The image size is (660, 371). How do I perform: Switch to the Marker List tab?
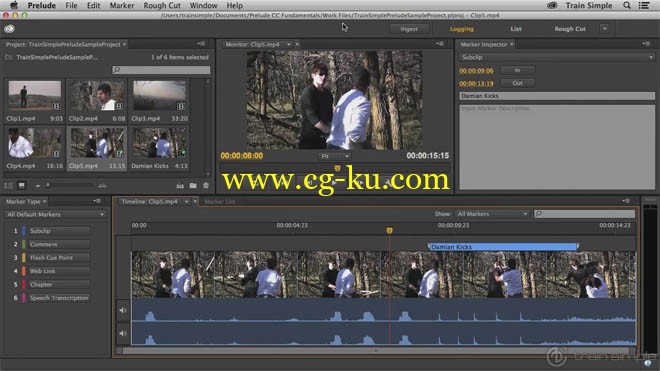pyautogui.click(x=220, y=202)
